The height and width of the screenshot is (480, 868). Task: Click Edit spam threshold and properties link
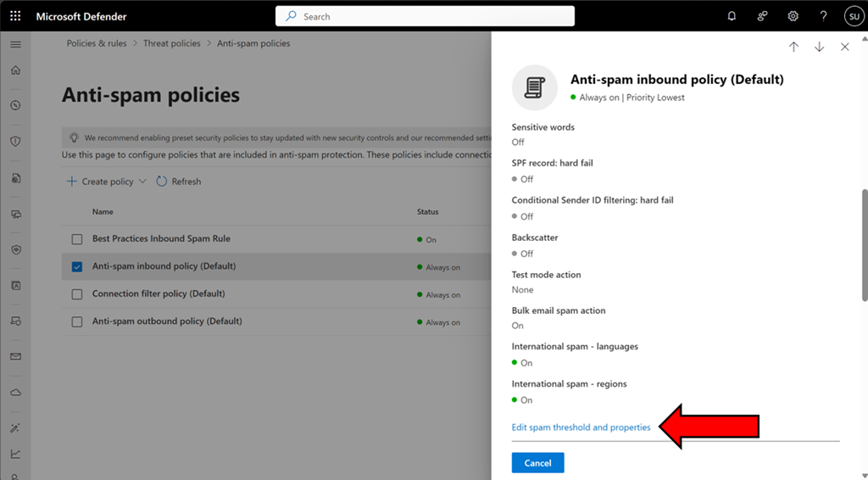[x=581, y=427]
